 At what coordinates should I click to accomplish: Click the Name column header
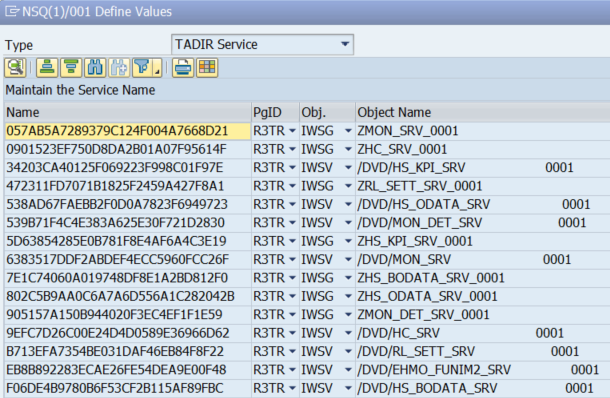pyautogui.click(x=128, y=112)
